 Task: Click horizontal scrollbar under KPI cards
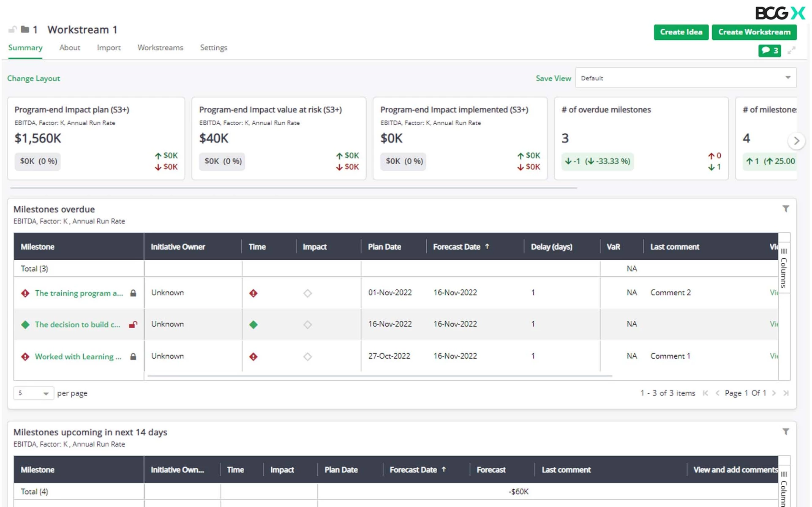(x=294, y=188)
